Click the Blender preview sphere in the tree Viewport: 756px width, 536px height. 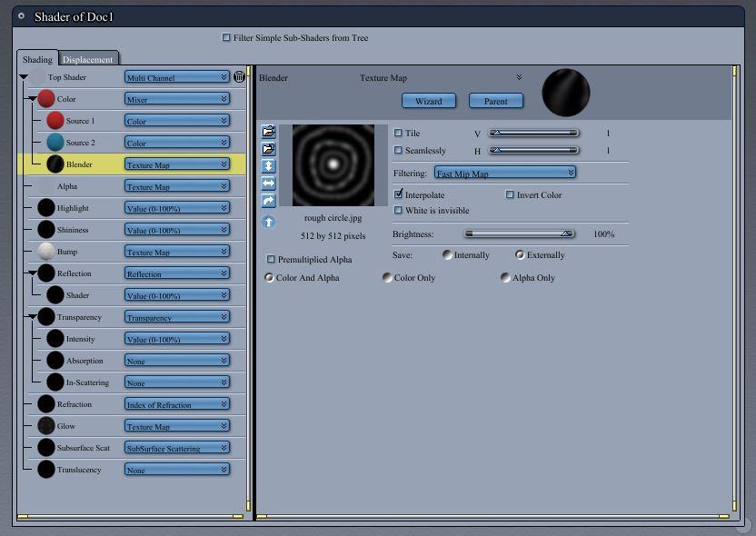click(55, 164)
